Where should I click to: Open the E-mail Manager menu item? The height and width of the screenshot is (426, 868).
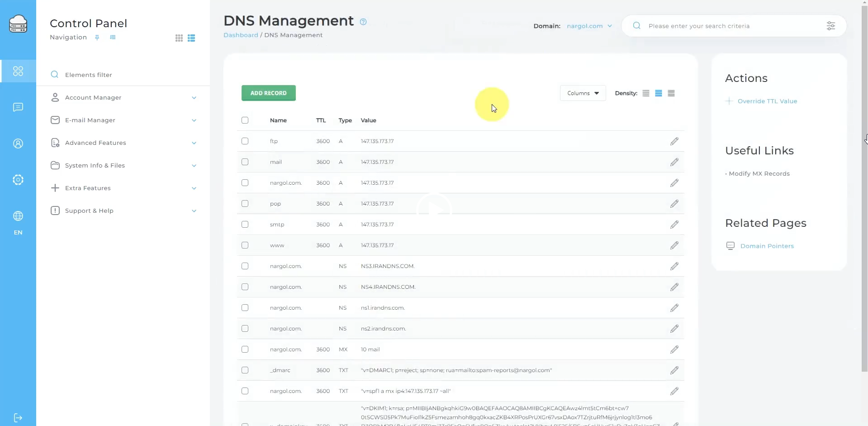(x=90, y=120)
